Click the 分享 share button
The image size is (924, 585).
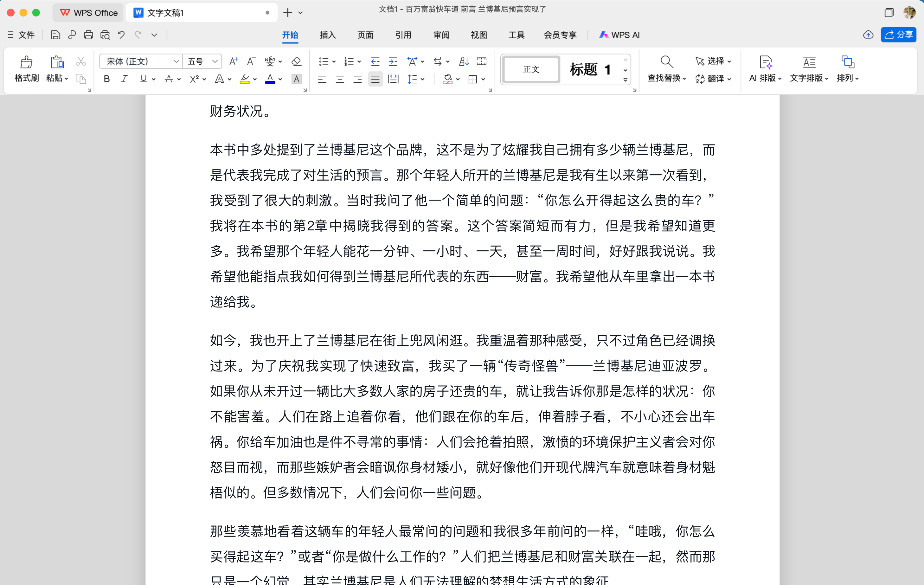[899, 35]
